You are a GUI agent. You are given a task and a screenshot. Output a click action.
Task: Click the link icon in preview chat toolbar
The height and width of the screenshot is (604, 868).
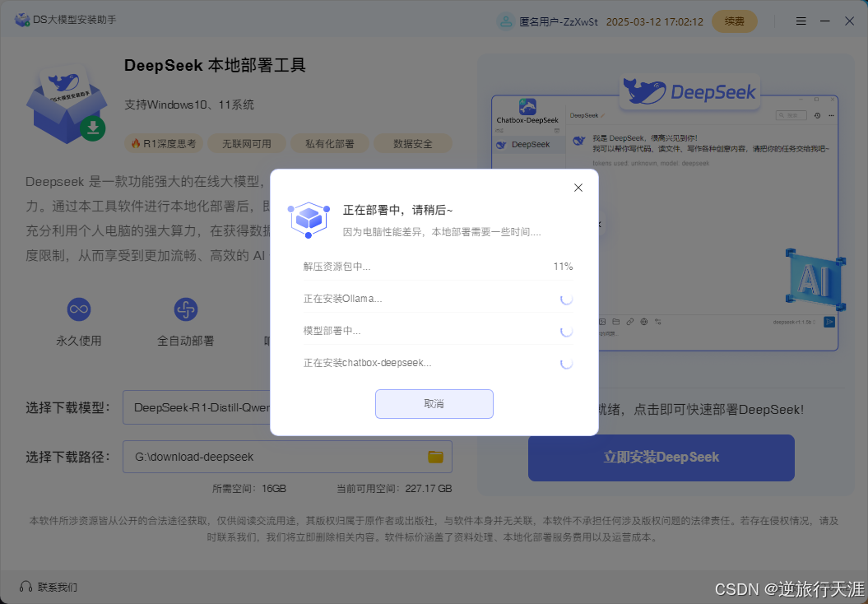pos(630,322)
